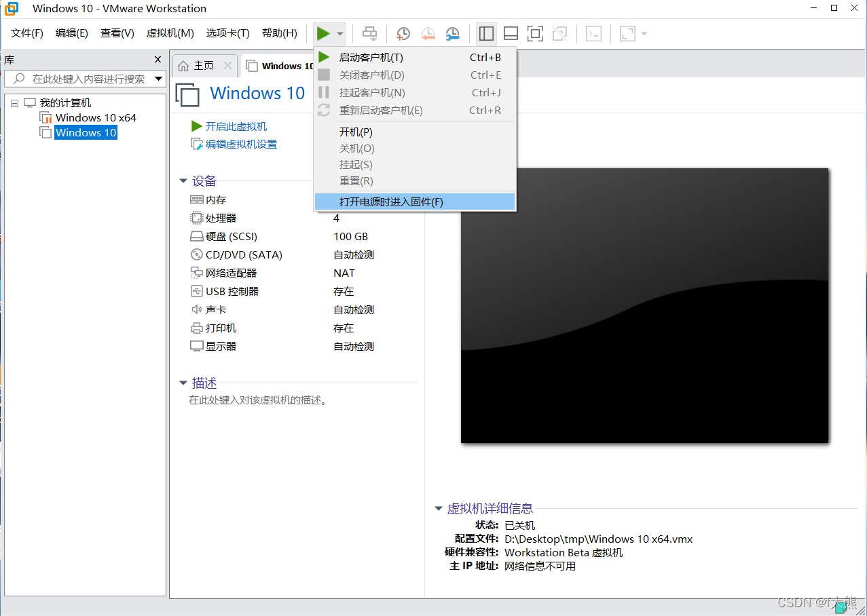Image resolution: width=867 pixels, height=616 pixels.
Task: Toggle the library sidebar view icon
Action: coord(486,33)
